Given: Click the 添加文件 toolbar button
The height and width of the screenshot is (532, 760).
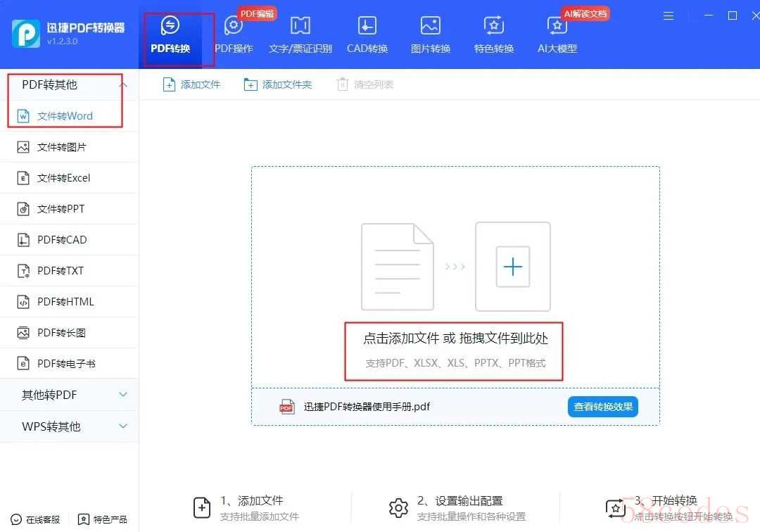Looking at the screenshot, I should 191,84.
